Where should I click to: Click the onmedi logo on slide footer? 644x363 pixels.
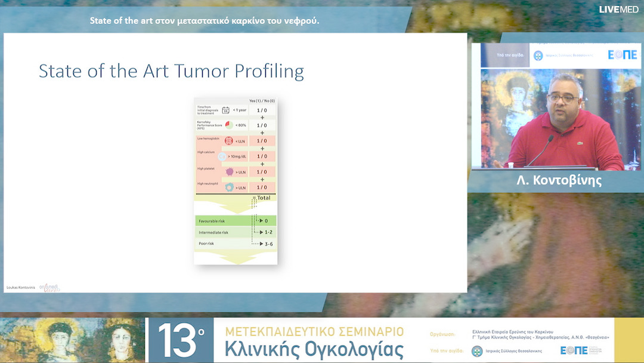[x=49, y=288]
